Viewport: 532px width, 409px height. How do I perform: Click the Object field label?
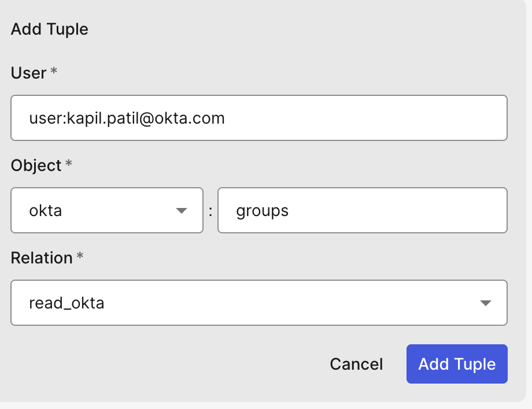pyautogui.click(x=36, y=165)
